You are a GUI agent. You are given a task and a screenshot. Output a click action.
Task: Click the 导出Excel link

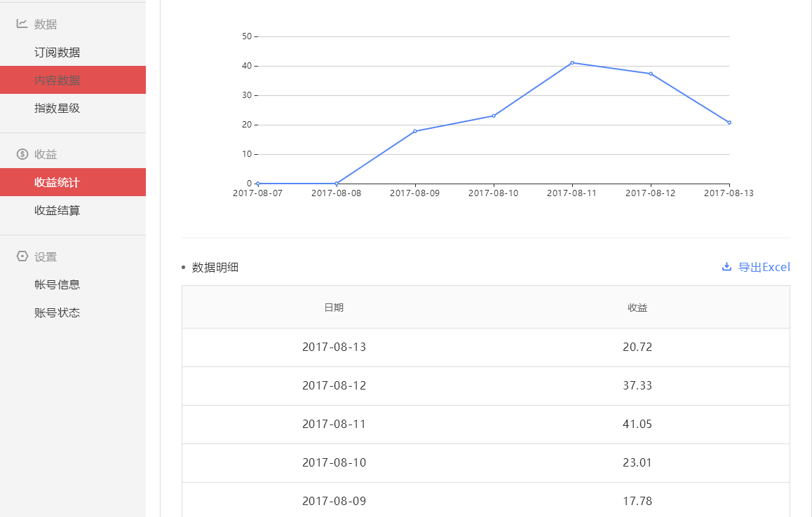point(763,266)
